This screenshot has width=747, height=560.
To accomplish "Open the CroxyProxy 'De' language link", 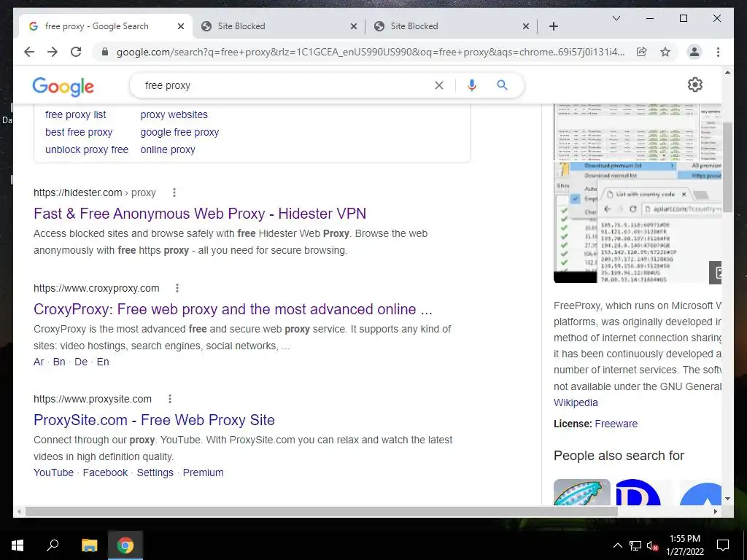I will coord(81,362).
